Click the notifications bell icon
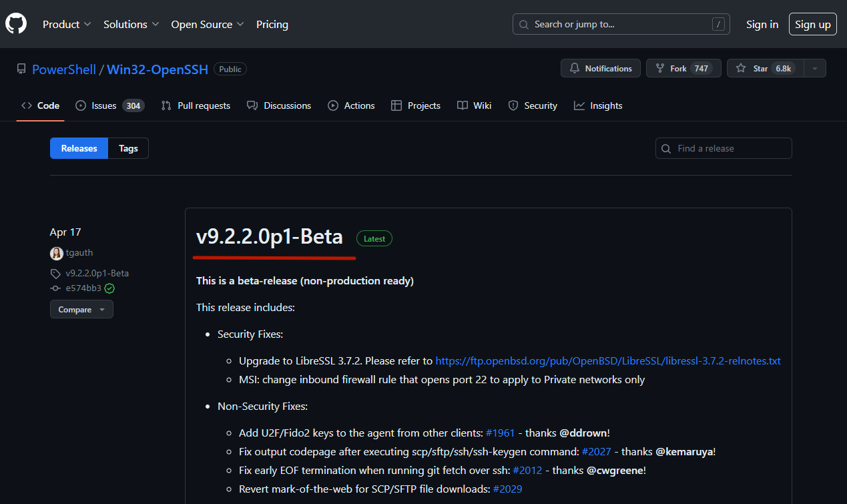Viewport: 847px width, 504px height. pyautogui.click(x=575, y=67)
